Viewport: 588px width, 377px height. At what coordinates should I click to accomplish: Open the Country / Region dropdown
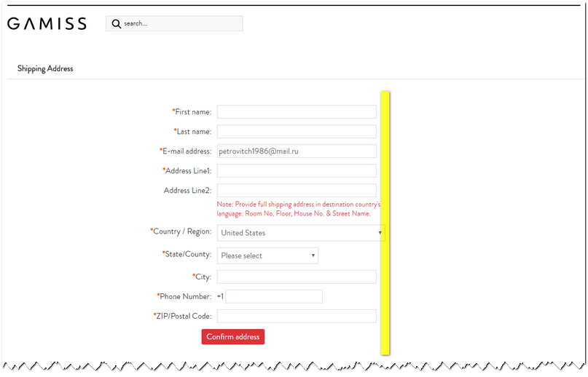pyautogui.click(x=301, y=233)
